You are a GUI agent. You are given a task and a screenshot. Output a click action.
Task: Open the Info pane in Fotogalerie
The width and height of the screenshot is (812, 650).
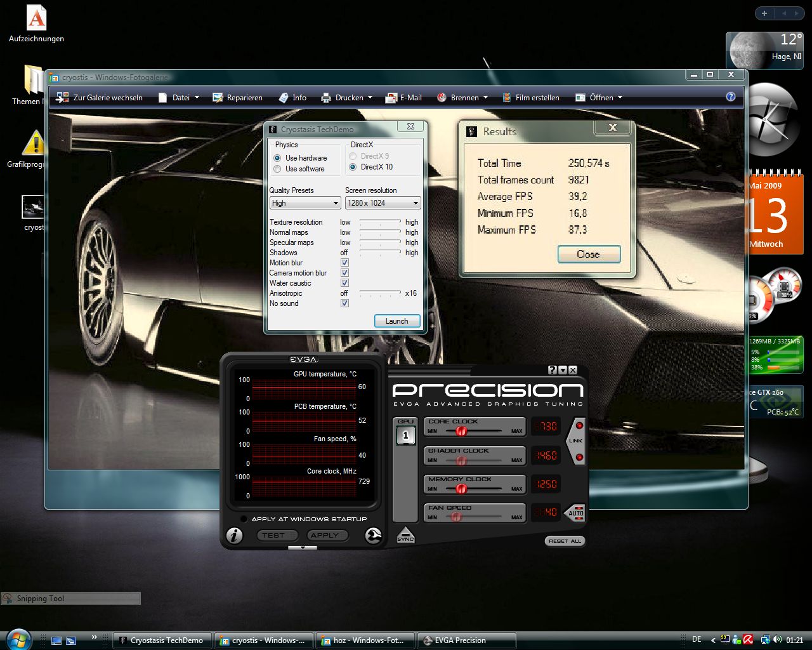pos(292,98)
